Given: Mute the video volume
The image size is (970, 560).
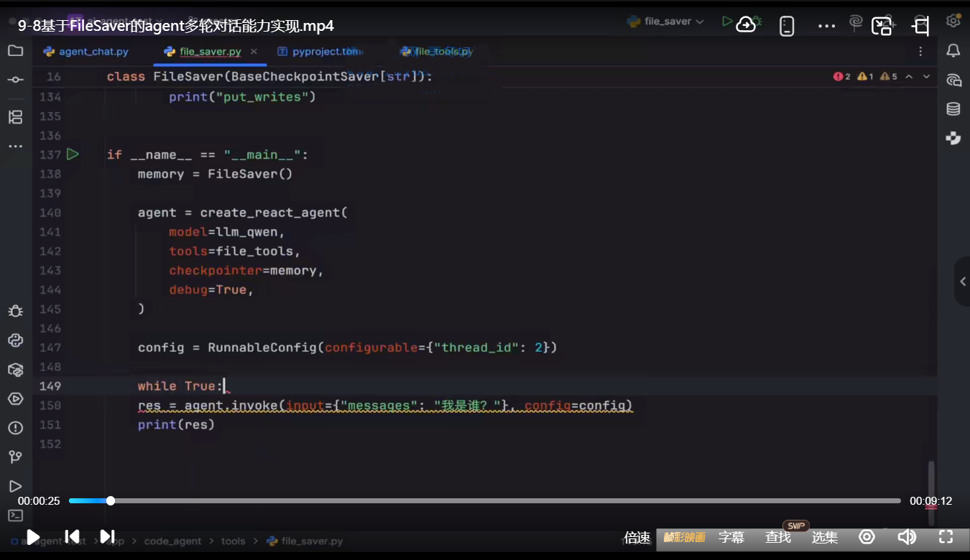Looking at the screenshot, I should tap(907, 536).
